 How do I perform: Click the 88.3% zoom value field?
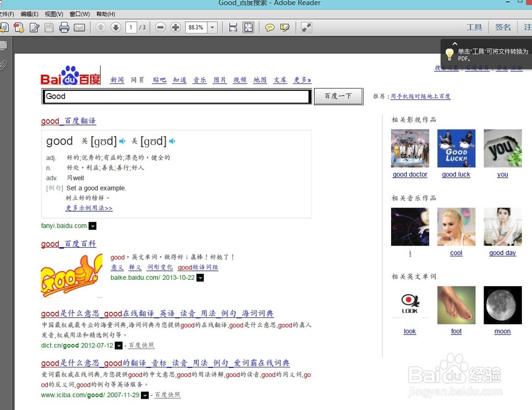pyautogui.click(x=196, y=28)
